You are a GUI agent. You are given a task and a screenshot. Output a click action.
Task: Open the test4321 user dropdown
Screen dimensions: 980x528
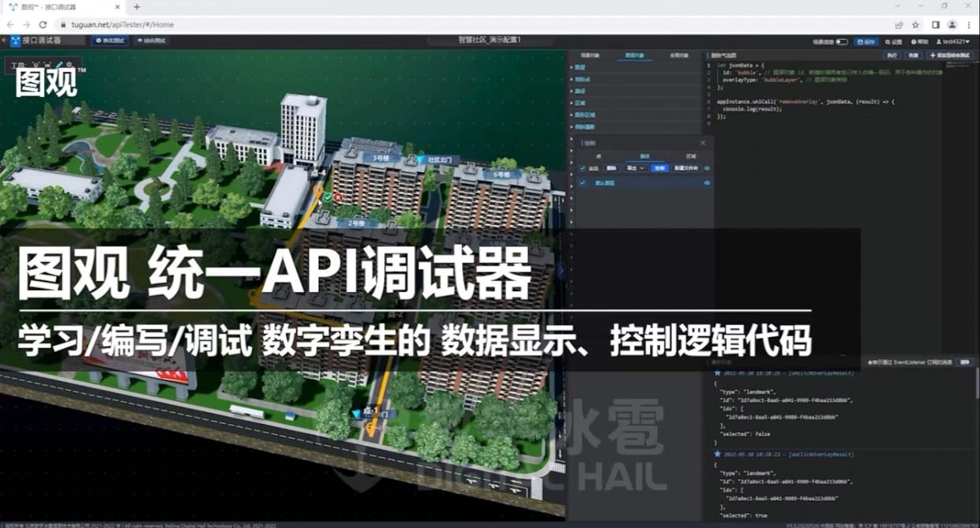click(955, 41)
